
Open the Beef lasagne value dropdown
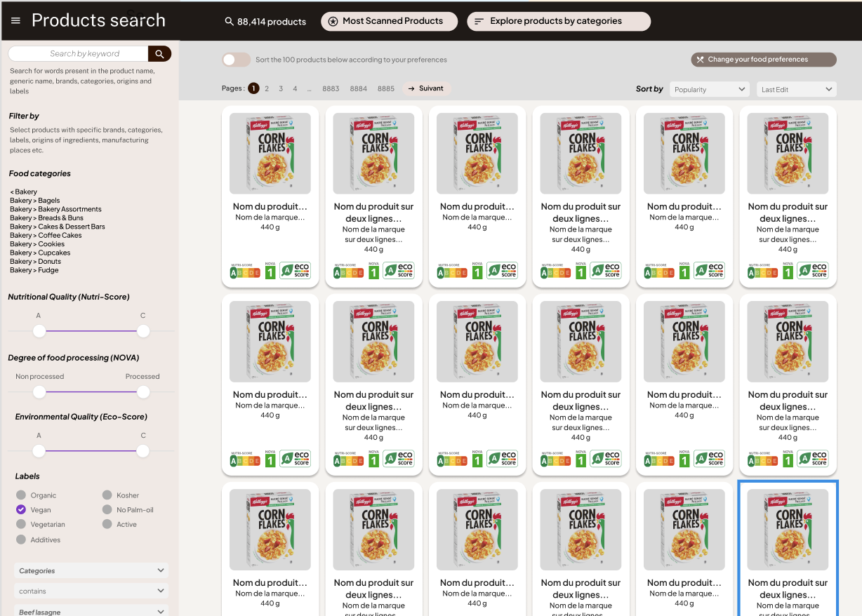(x=91, y=611)
